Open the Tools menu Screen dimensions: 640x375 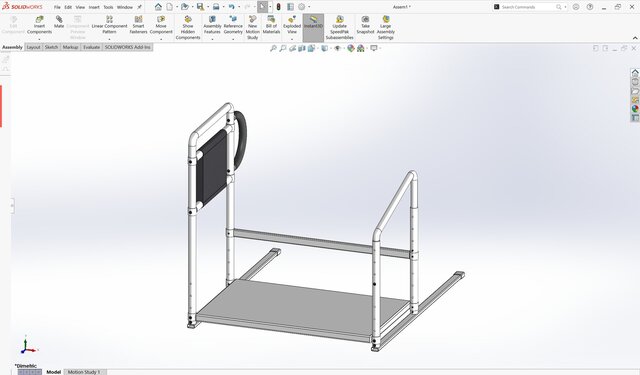point(108,7)
